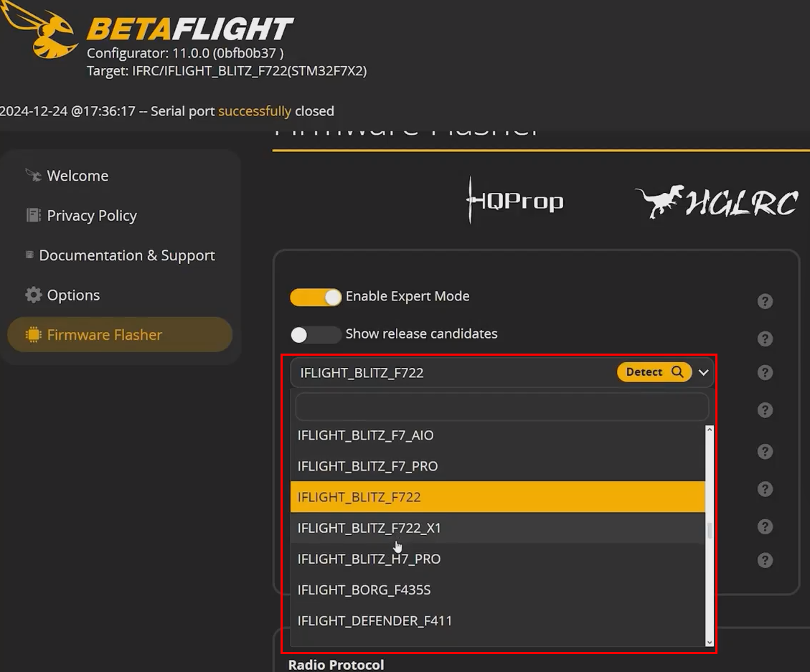Turn on Show release candidates toggle
Viewport: 810px width, 672px height.
point(316,334)
